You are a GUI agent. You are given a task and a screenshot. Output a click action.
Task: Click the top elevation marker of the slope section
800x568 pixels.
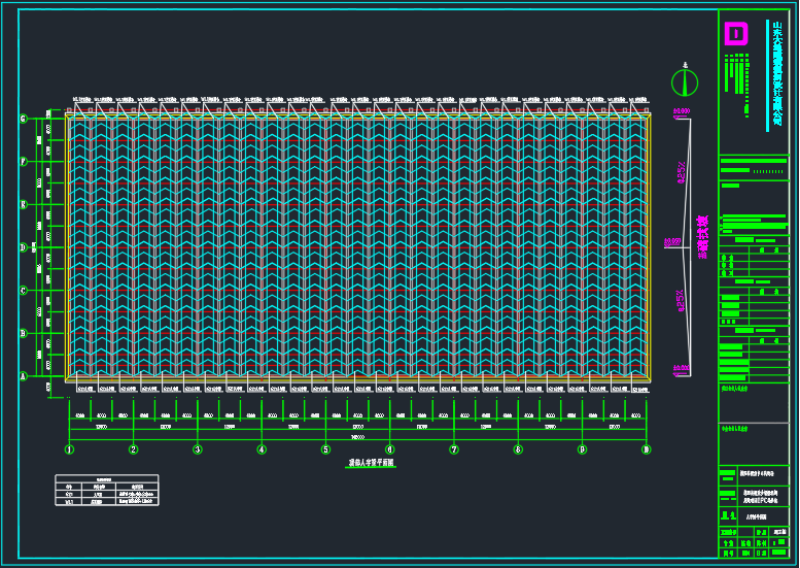pos(682,112)
